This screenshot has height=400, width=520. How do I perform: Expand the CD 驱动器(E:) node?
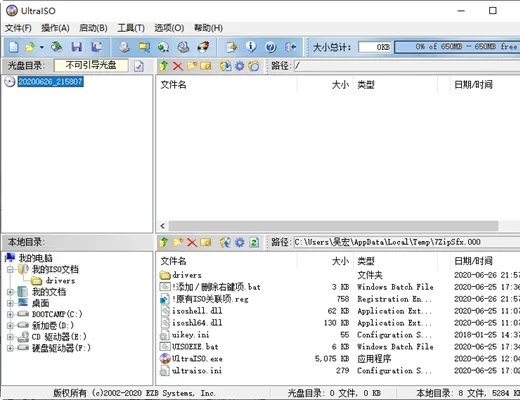10,337
